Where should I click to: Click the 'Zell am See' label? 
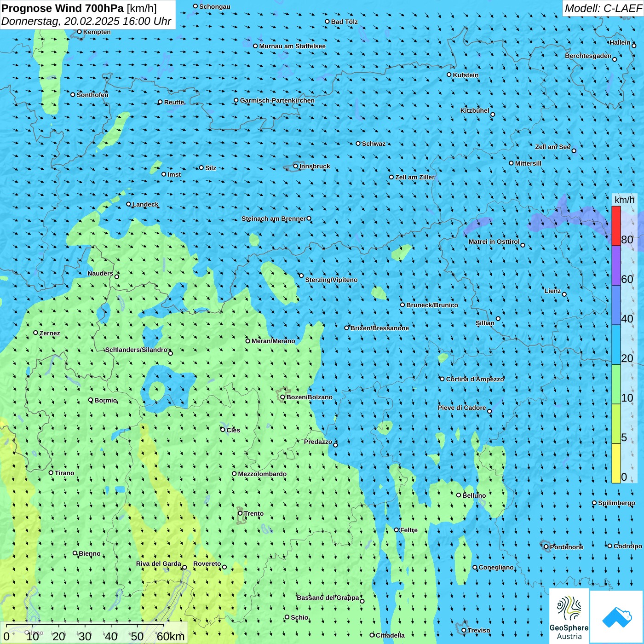[x=552, y=147]
